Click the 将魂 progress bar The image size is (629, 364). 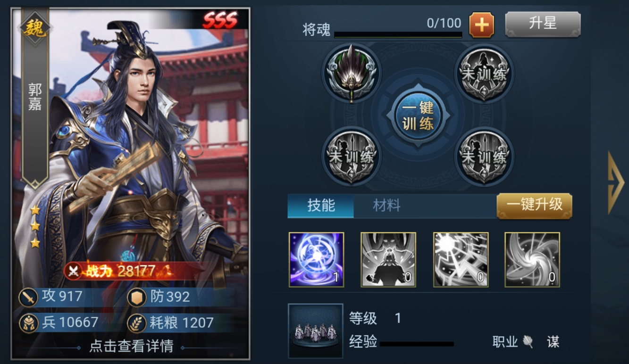tap(398, 35)
